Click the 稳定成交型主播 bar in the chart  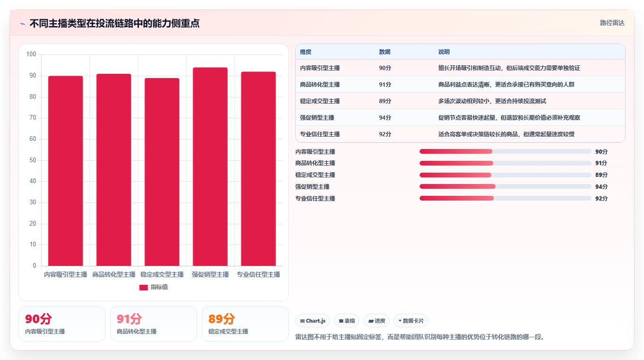pyautogui.click(x=162, y=172)
